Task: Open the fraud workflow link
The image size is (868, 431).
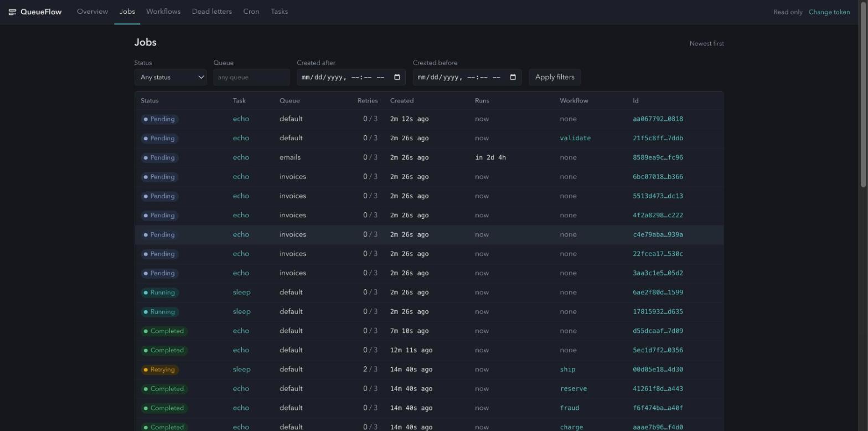Action: coord(570,408)
